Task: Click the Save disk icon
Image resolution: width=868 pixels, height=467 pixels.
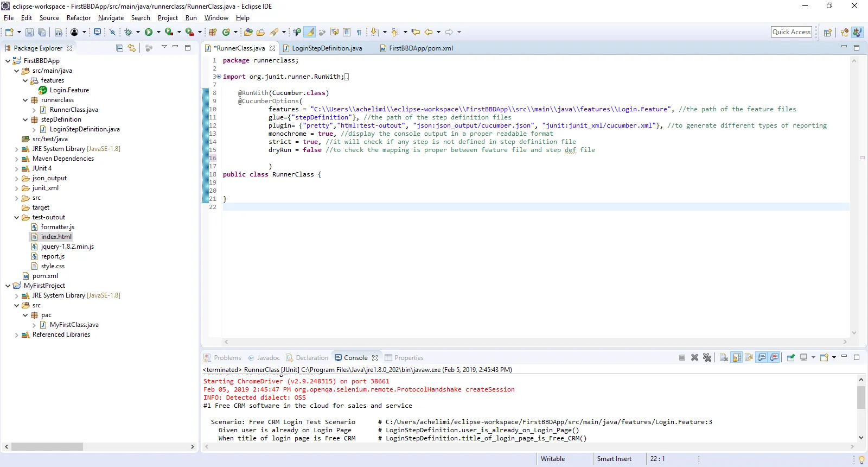Action: [x=29, y=33]
